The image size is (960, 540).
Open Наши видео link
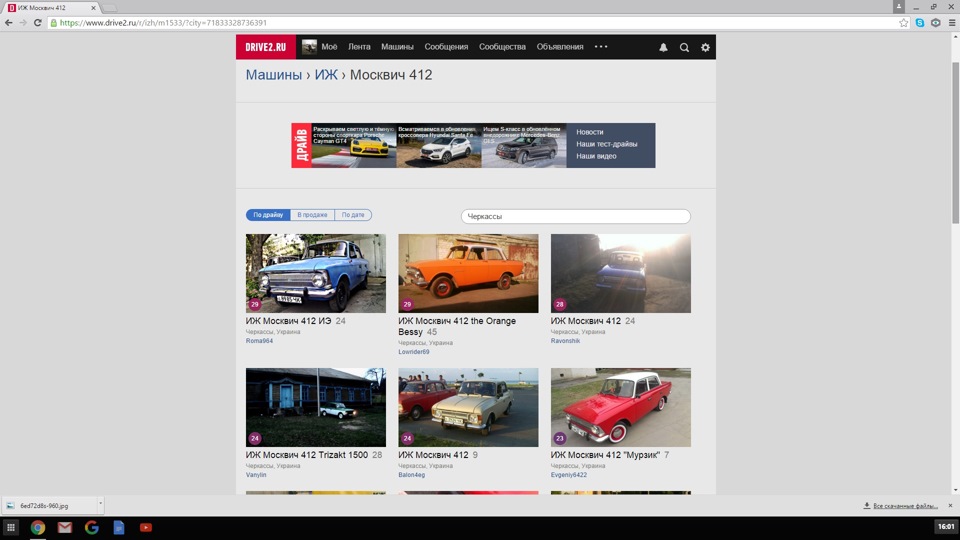(596, 156)
